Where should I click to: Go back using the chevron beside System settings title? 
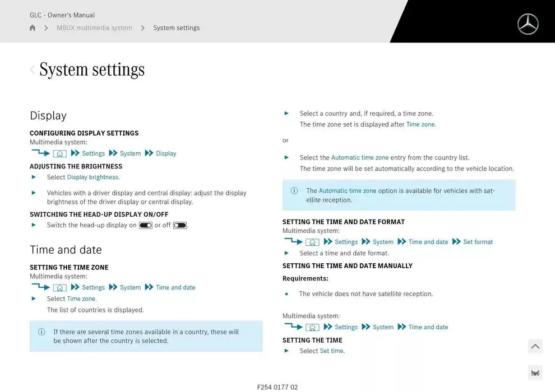tap(33, 69)
